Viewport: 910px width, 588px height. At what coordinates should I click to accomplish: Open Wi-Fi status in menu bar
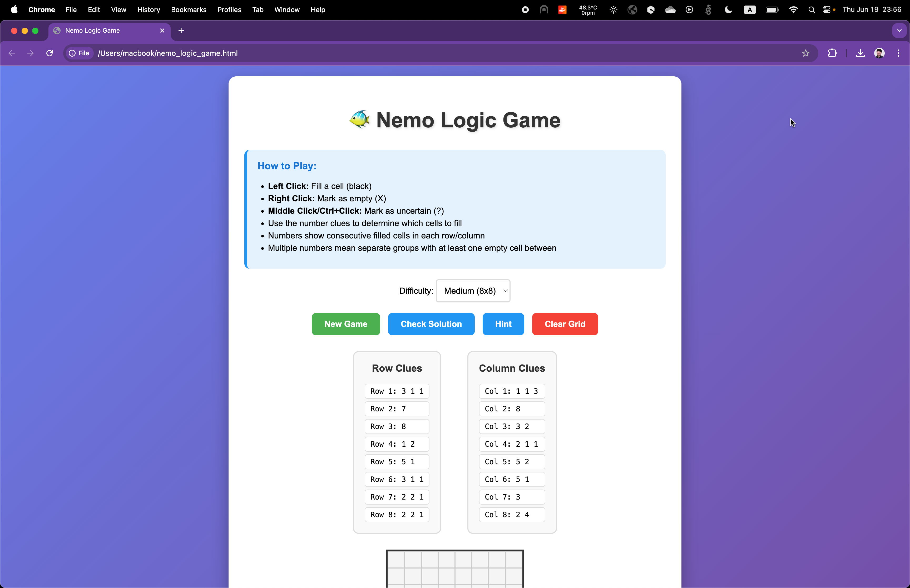[x=793, y=10]
